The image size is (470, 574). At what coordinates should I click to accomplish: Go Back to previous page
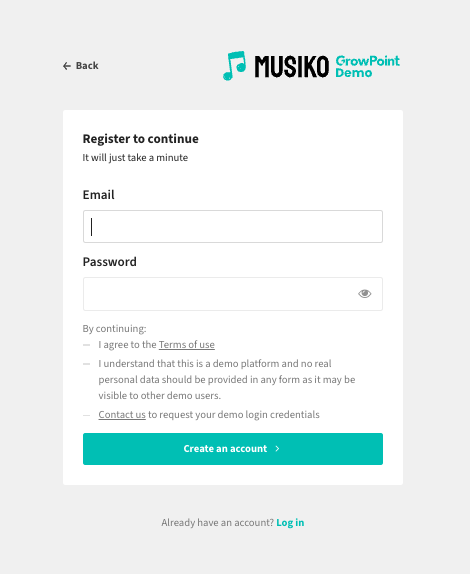(x=81, y=66)
